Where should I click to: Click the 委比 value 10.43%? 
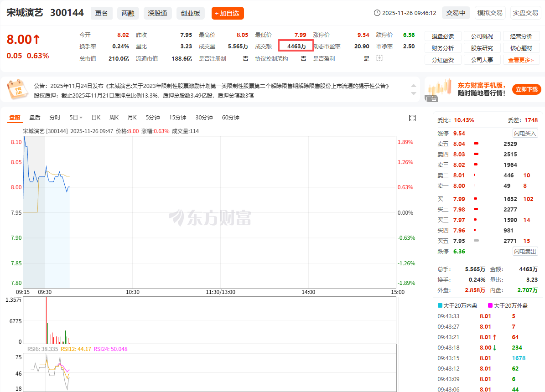click(x=464, y=120)
